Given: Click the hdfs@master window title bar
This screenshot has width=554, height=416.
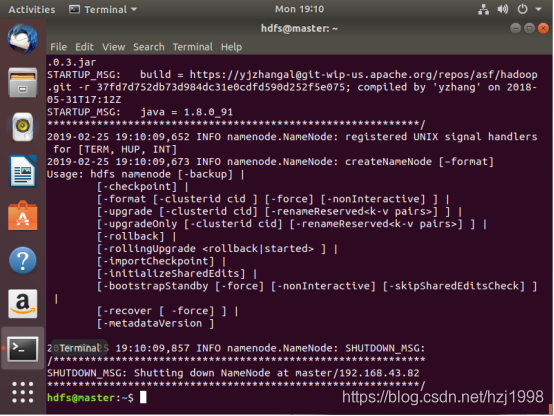Looking at the screenshot, I should pyautogui.click(x=299, y=28).
